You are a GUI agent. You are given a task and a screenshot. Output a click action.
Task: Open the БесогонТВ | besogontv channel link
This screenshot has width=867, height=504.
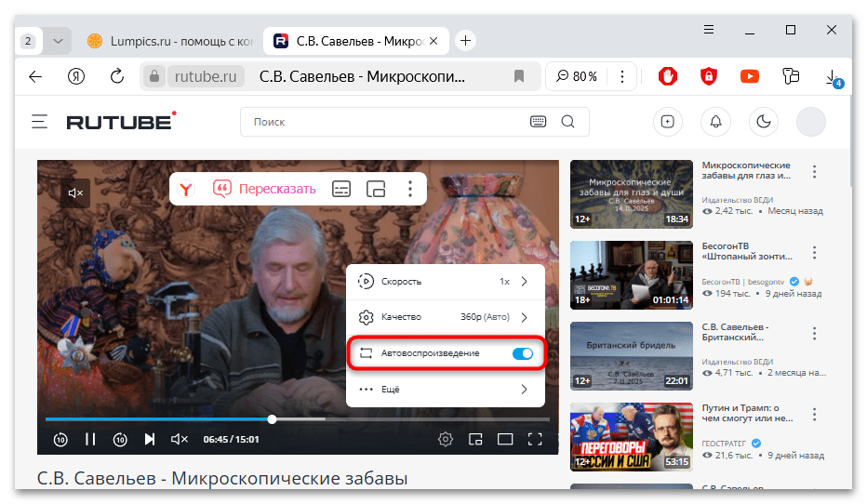coord(743,282)
